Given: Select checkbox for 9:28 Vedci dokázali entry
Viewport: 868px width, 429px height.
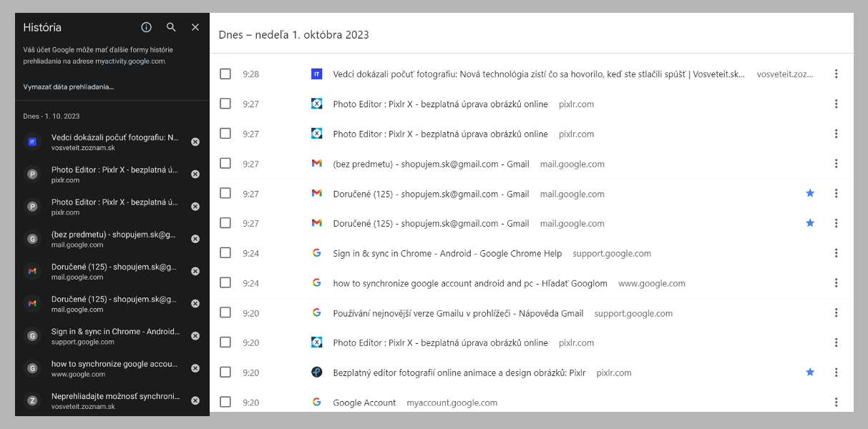Looking at the screenshot, I should click(225, 74).
